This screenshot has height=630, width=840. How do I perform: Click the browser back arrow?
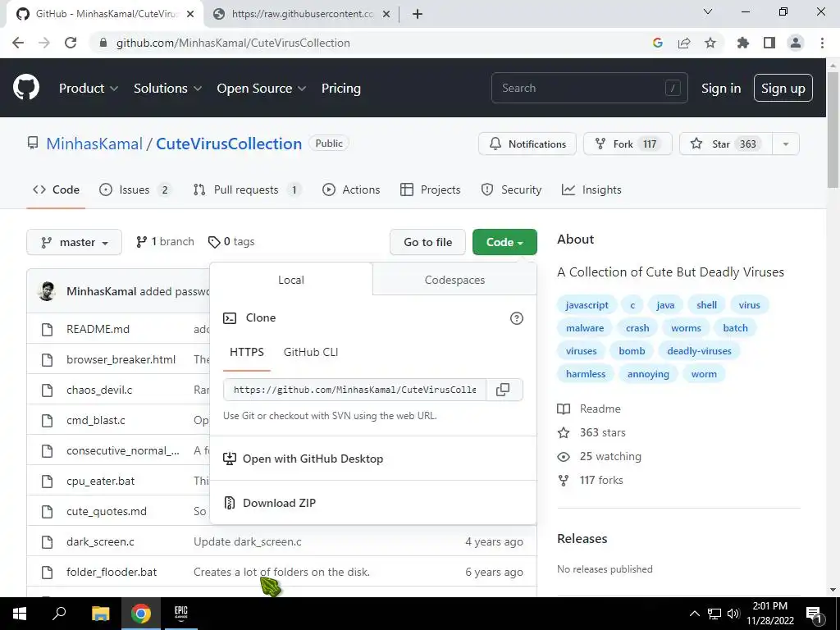point(18,43)
